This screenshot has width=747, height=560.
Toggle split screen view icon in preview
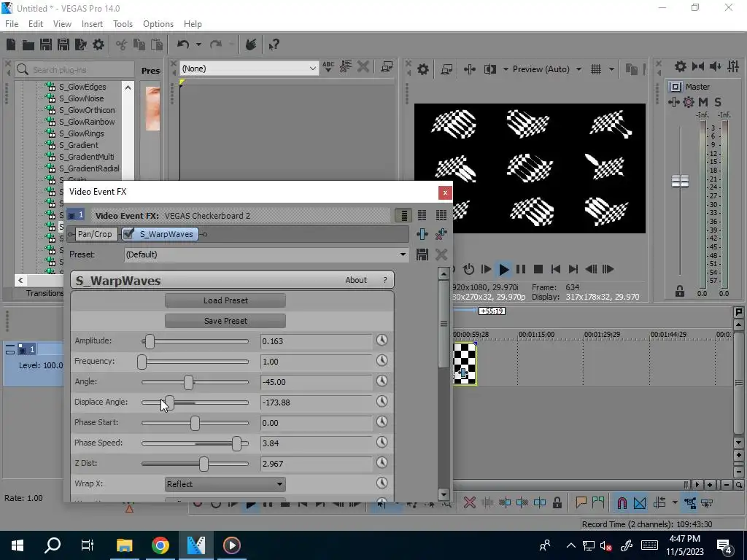click(x=489, y=69)
